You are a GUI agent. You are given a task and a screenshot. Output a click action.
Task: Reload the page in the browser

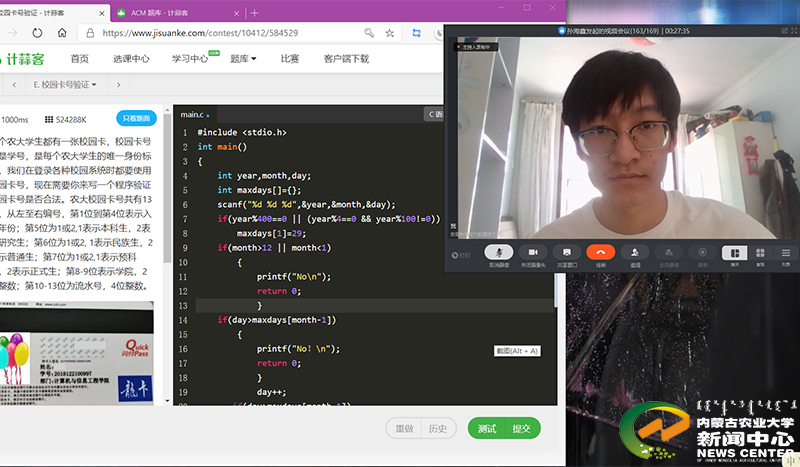pos(37,33)
